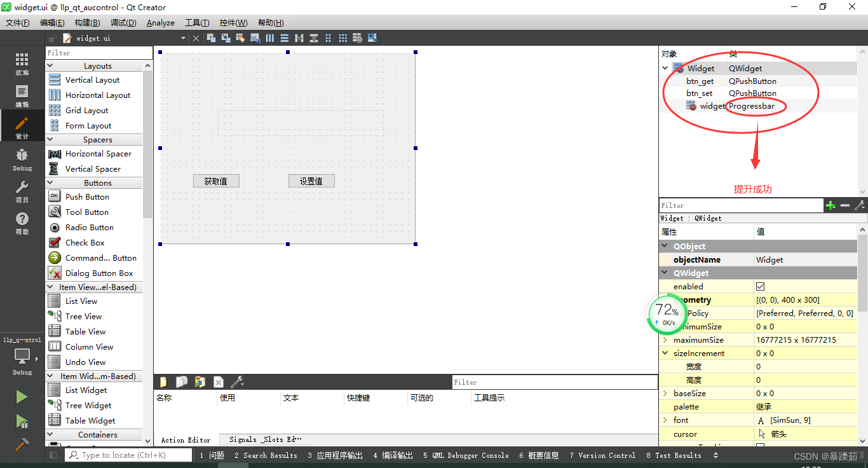Open the 帮助 (Help) mode
The image size is (868, 468).
(22, 223)
